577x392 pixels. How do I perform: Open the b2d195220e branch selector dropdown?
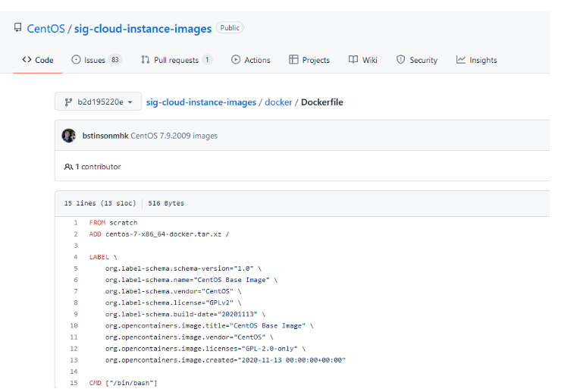tap(99, 102)
